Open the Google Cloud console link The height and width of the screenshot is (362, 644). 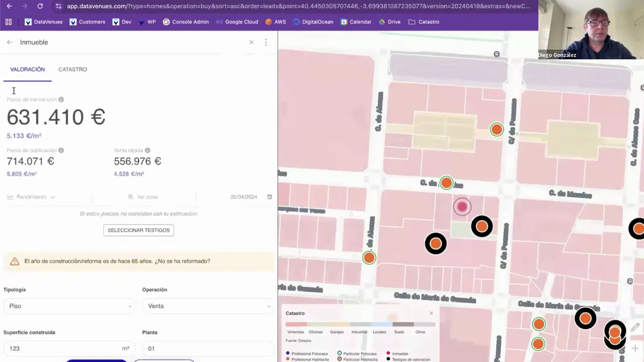[x=236, y=22]
